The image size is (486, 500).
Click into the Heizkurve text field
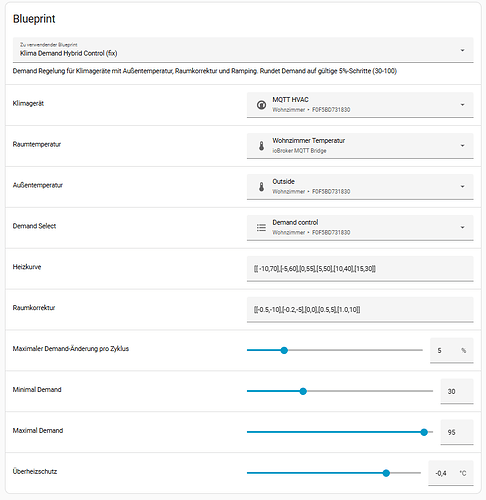point(360,269)
